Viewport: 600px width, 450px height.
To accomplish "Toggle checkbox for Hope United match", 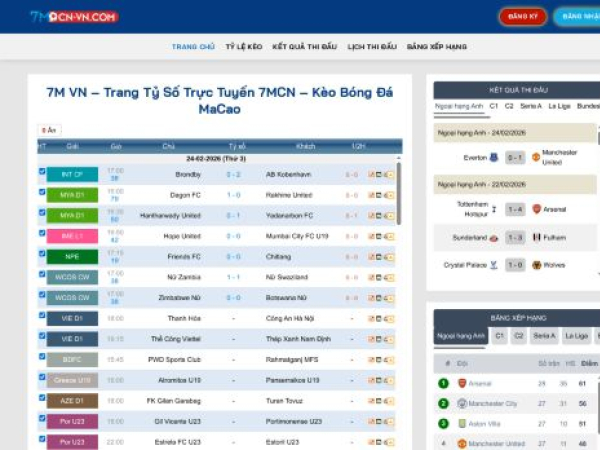I will (42, 235).
